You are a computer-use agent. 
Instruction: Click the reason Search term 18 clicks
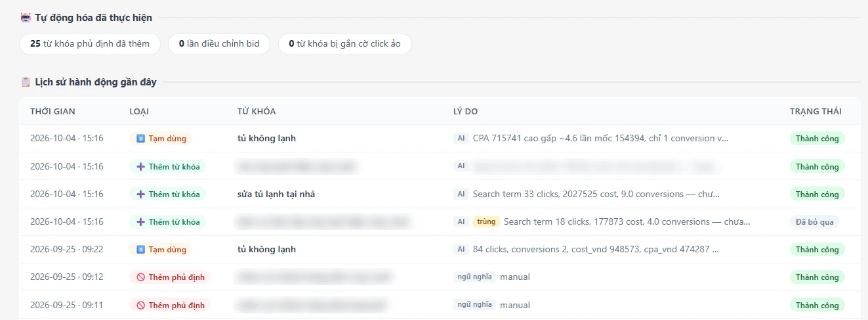point(627,222)
